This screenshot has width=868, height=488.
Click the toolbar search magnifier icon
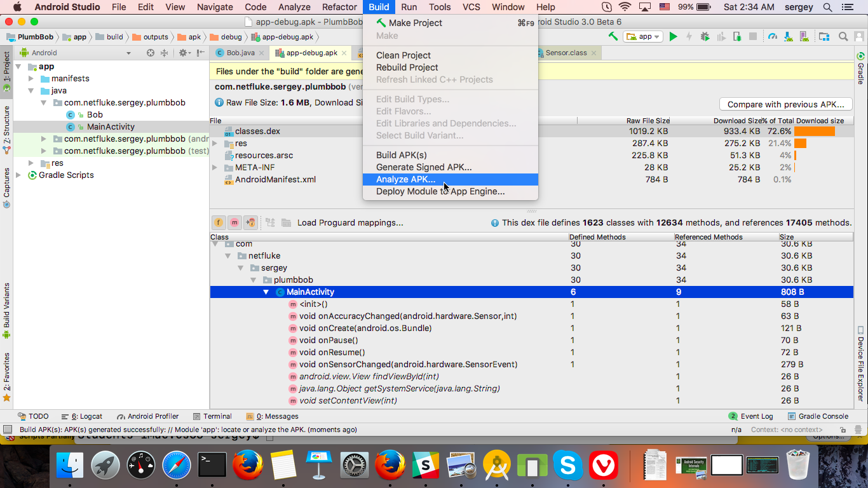point(843,37)
